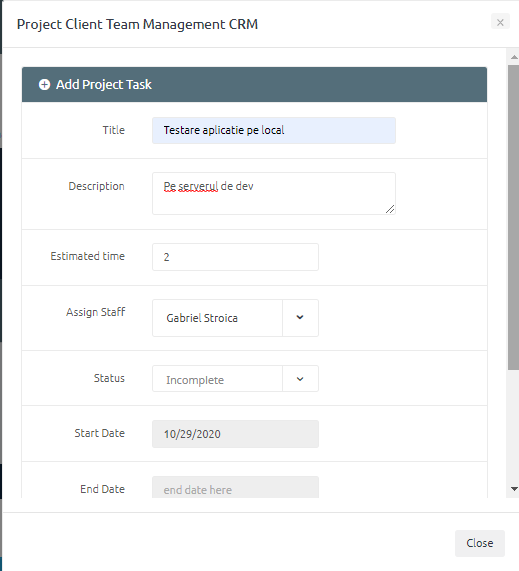Open the Start Date field showing 10/29/2020
This screenshot has width=519, height=571.
tap(235, 434)
